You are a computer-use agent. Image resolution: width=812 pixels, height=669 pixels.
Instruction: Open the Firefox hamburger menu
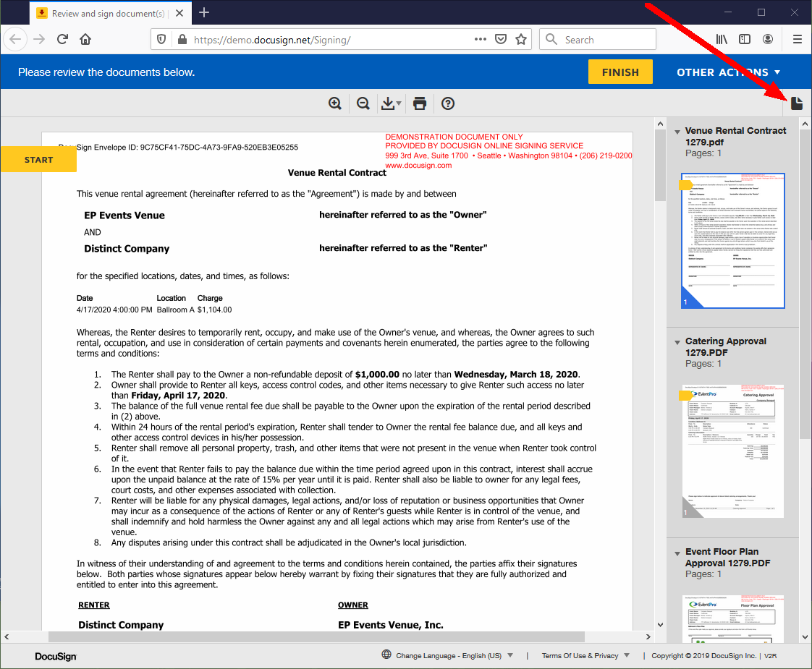click(798, 39)
